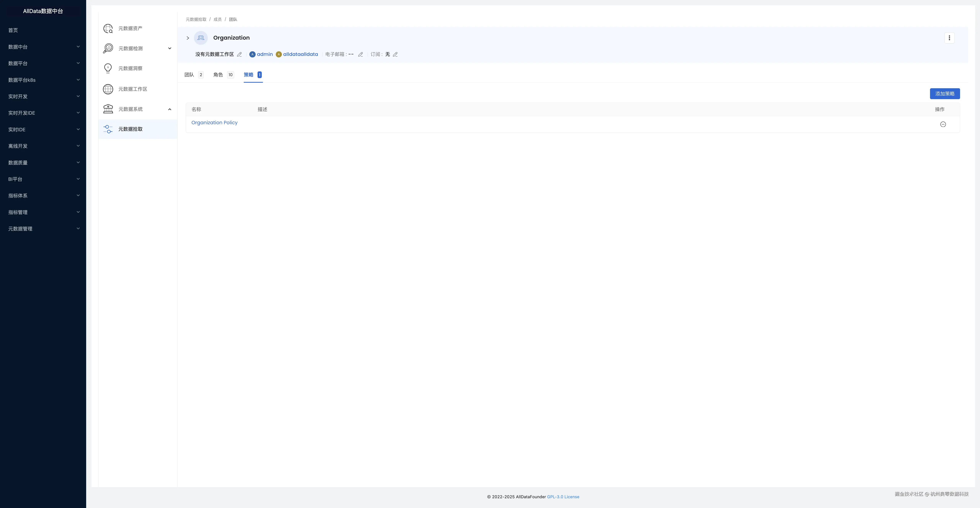Open the three-dot menu for Organization
This screenshot has width=980, height=508.
[949, 38]
